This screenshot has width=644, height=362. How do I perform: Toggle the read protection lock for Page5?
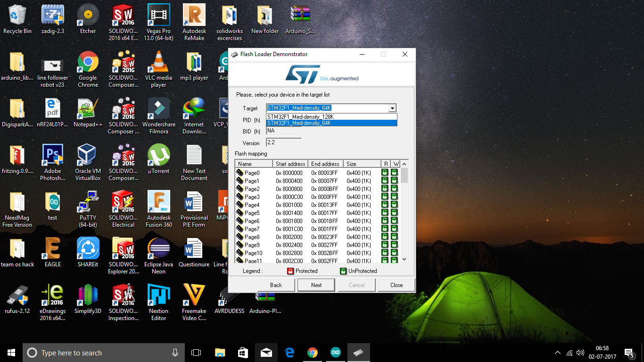[x=385, y=213]
